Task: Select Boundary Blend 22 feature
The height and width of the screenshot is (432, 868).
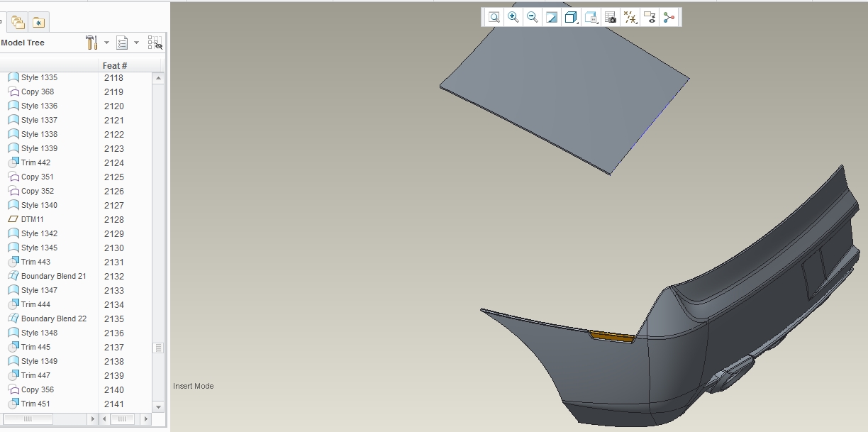Action: pos(53,319)
